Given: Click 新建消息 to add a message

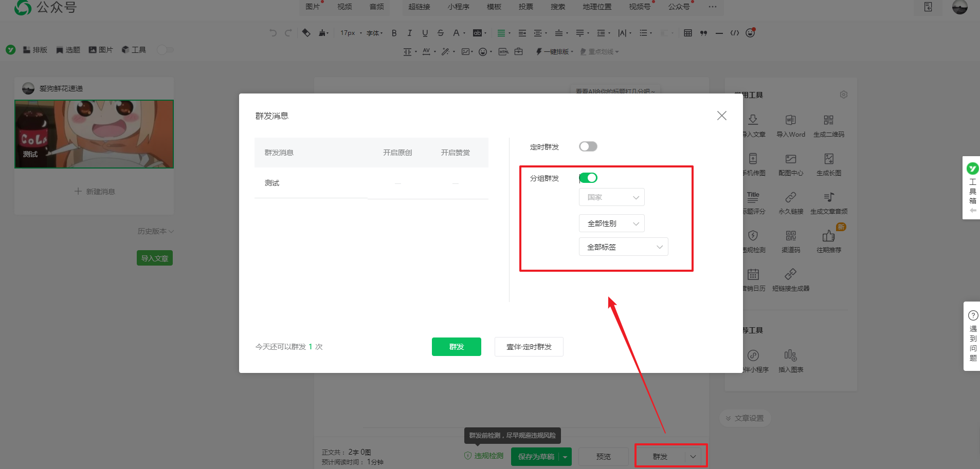Looking at the screenshot, I should click(95, 191).
